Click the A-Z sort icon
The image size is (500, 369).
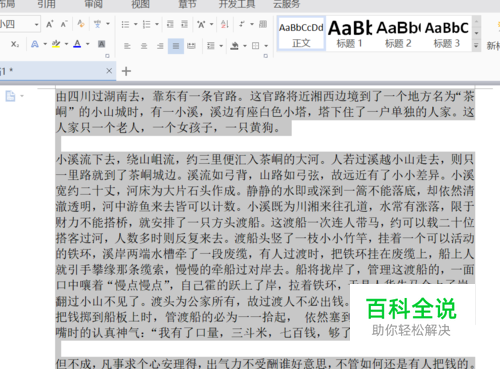click(225, 24)
